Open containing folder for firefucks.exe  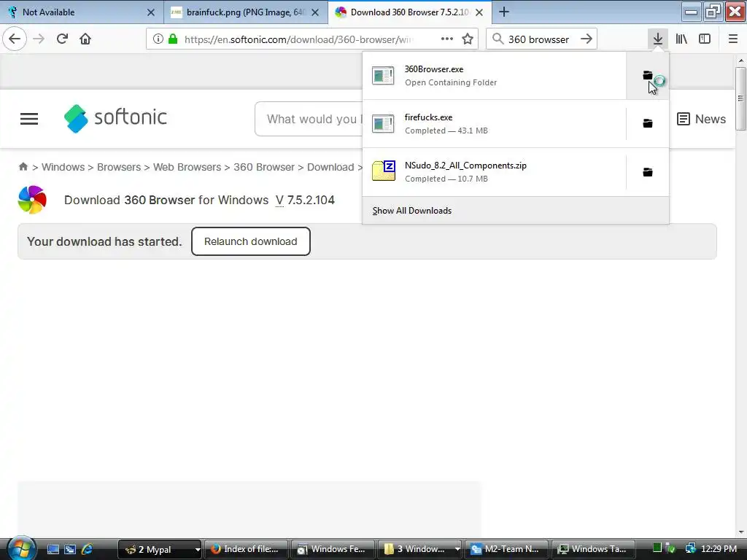coord(648,124)
